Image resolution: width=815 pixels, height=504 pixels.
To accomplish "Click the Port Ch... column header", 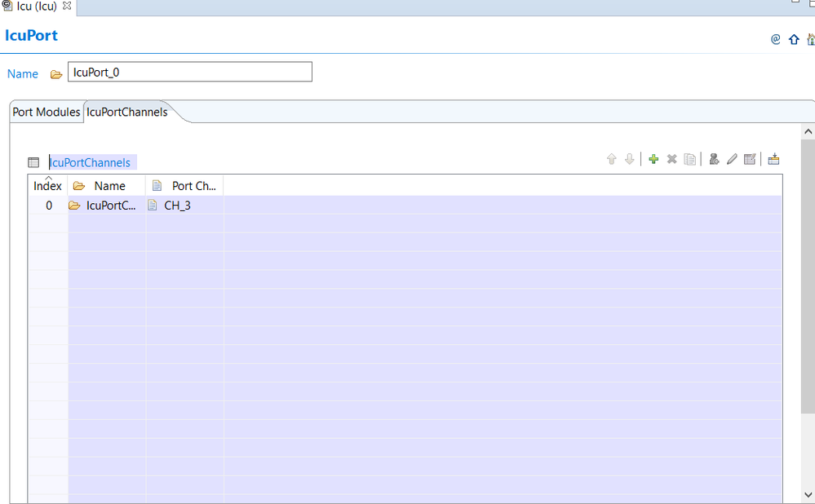I will (x=184, y=185).
